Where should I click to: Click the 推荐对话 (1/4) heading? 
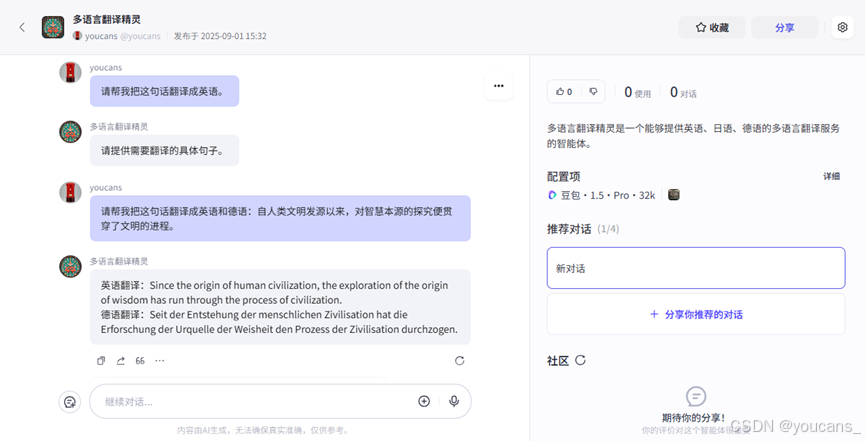pos(583,229)
